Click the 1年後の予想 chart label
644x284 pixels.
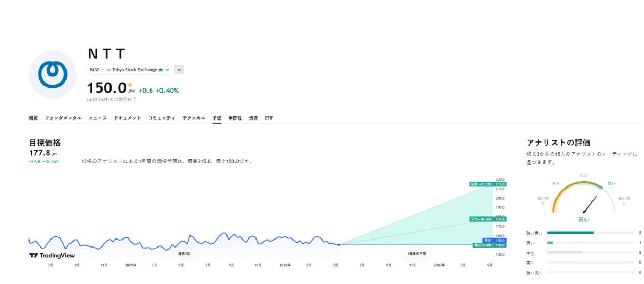416,253
